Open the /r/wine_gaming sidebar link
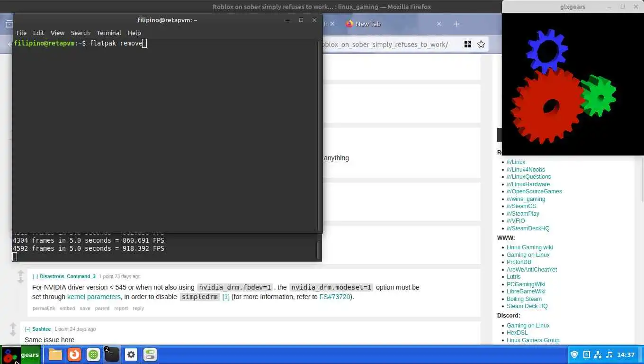Screen dimensions: 644x364 [526, 199]
